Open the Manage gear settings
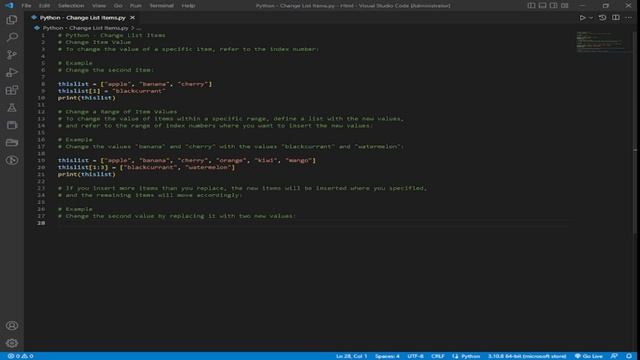640x360 pixels. click(x=12, y=343)
